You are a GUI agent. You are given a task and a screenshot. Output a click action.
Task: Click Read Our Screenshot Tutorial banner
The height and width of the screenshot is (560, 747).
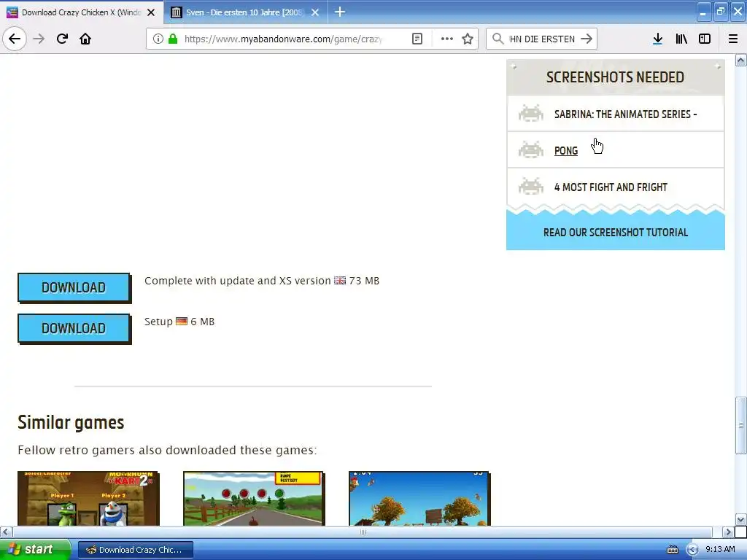616,233
